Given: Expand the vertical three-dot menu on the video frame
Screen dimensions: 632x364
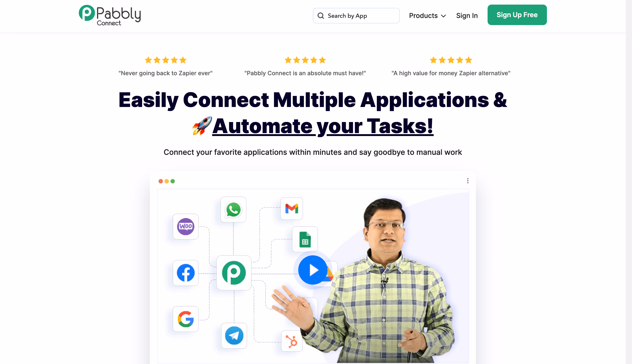Looking at the screenshot, I should click(467, 181).
